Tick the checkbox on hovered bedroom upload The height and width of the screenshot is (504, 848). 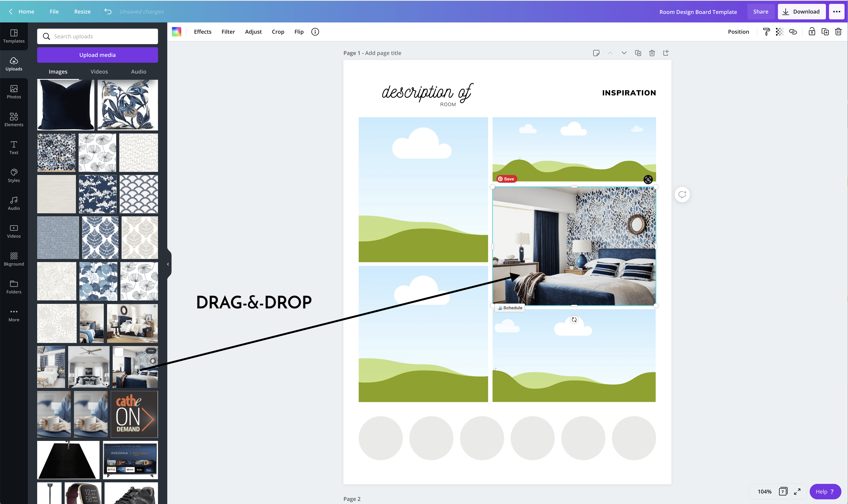118,352
